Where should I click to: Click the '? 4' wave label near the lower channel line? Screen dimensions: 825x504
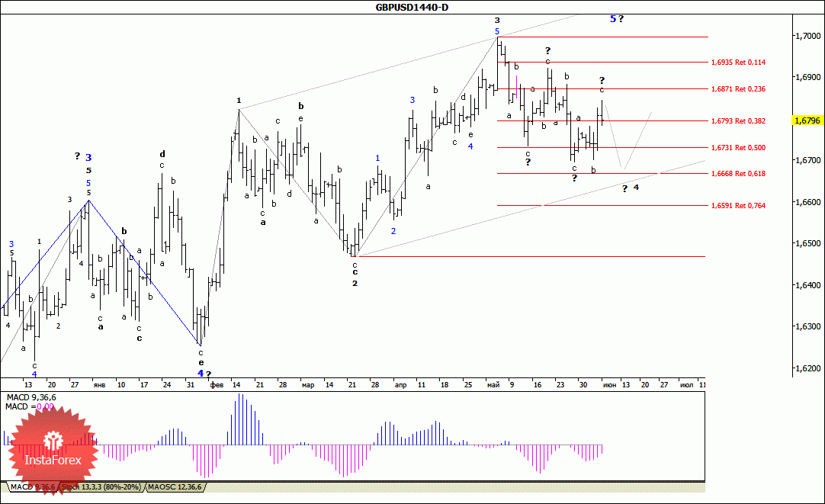point(631,188)
